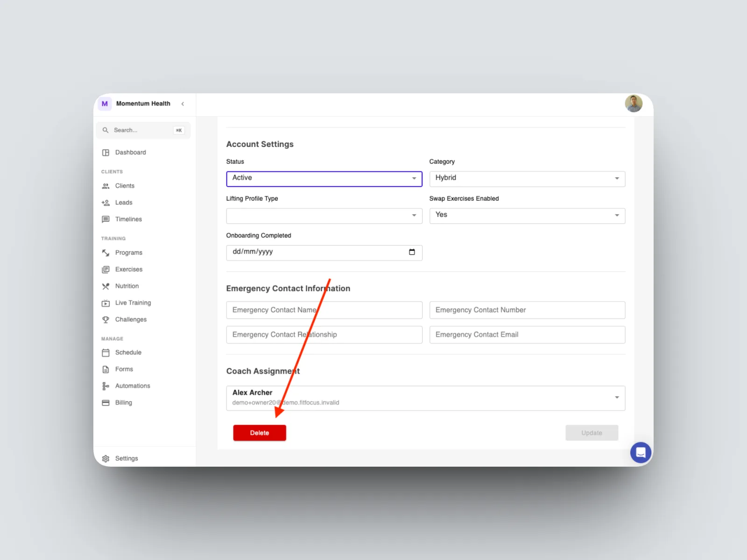This screenshot has width=747, height=560.
Task: Open the Status dropdown showing Active
Action: (x=324, y=179)
